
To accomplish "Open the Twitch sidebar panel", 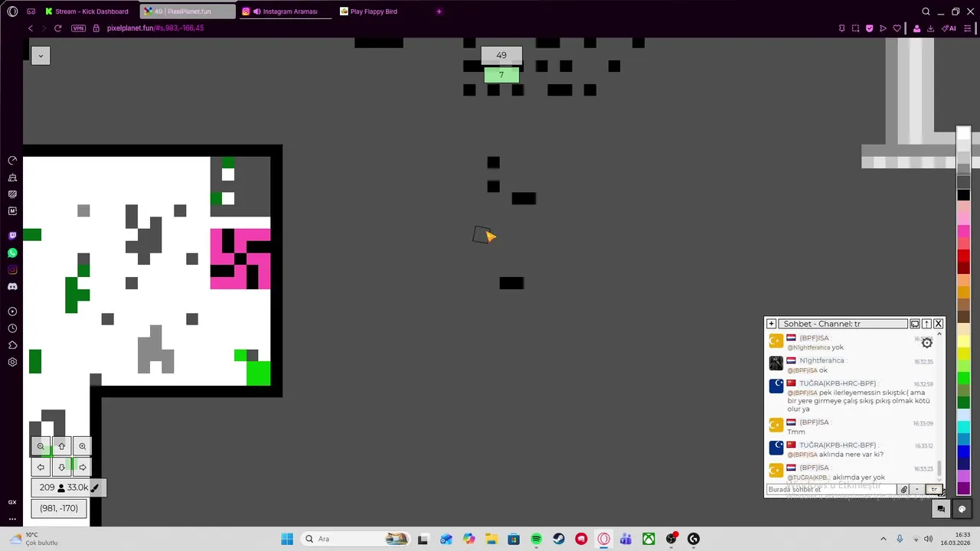I will point(12,236).
